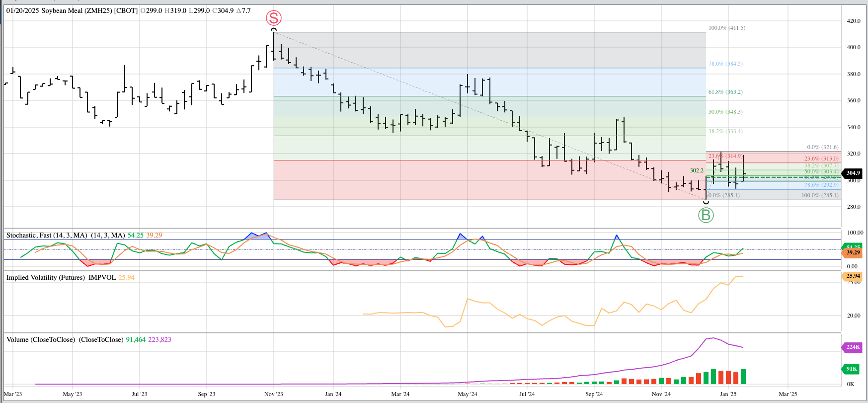Select the 100.0% (411.5) Fibonacci level label
This screenshot has width=868, height=403.
pyautogui.click(x=726, y=28)
